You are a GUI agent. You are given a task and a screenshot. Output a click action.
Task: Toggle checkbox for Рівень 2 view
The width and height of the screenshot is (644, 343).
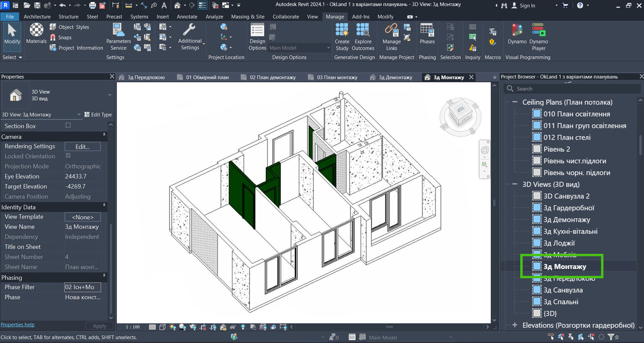coord(537,149)
